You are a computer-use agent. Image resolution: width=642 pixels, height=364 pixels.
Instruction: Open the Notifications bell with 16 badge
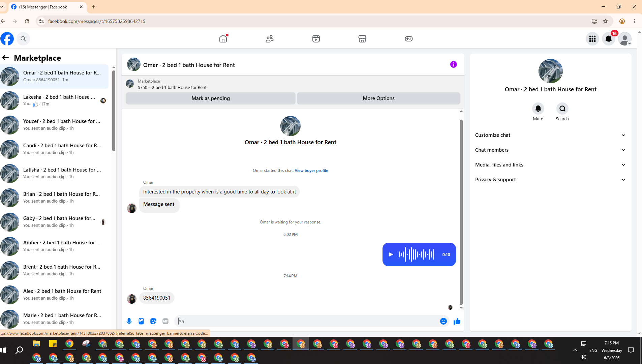[x=609, y=39]
